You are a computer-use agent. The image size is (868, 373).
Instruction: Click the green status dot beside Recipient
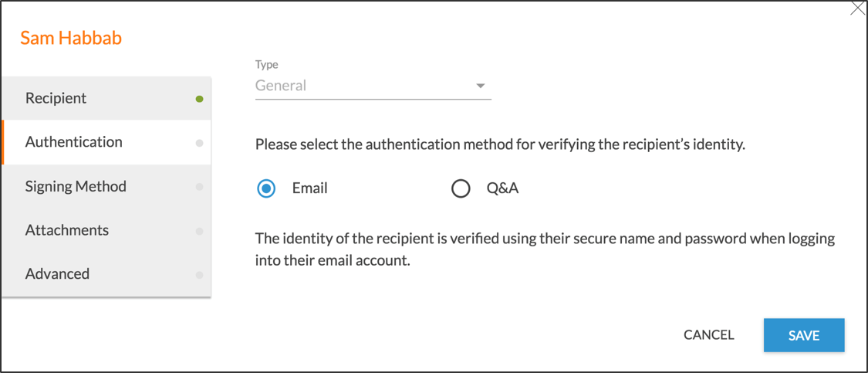[x=199, y=99]
